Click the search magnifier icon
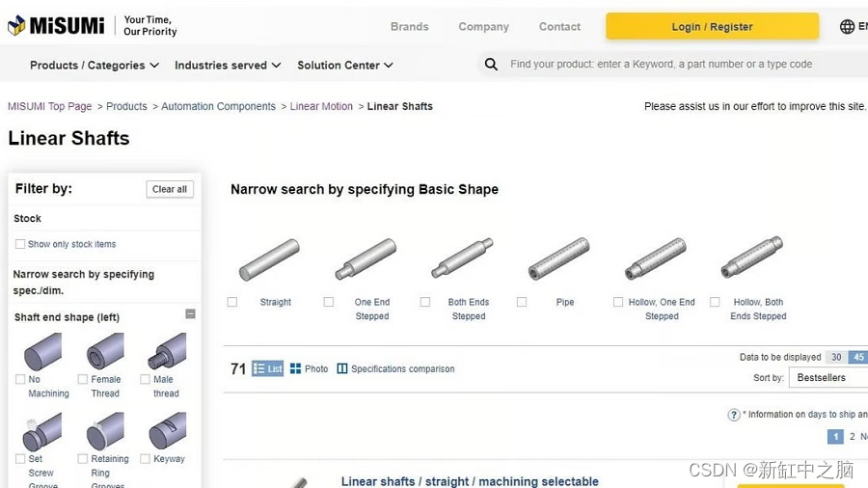Image resolution: width=868 pixels, height=488 pixels. pos(491,65)
